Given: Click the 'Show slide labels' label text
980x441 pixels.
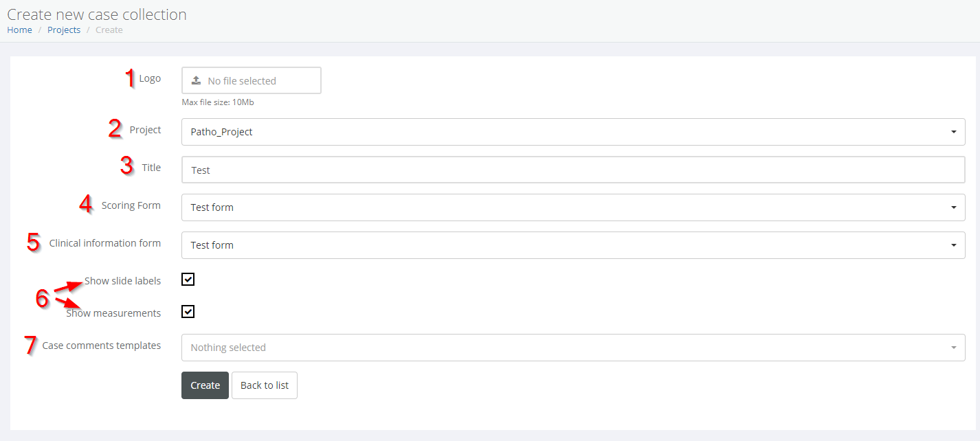Looking at the screenshot, I should tap(122, 281).
